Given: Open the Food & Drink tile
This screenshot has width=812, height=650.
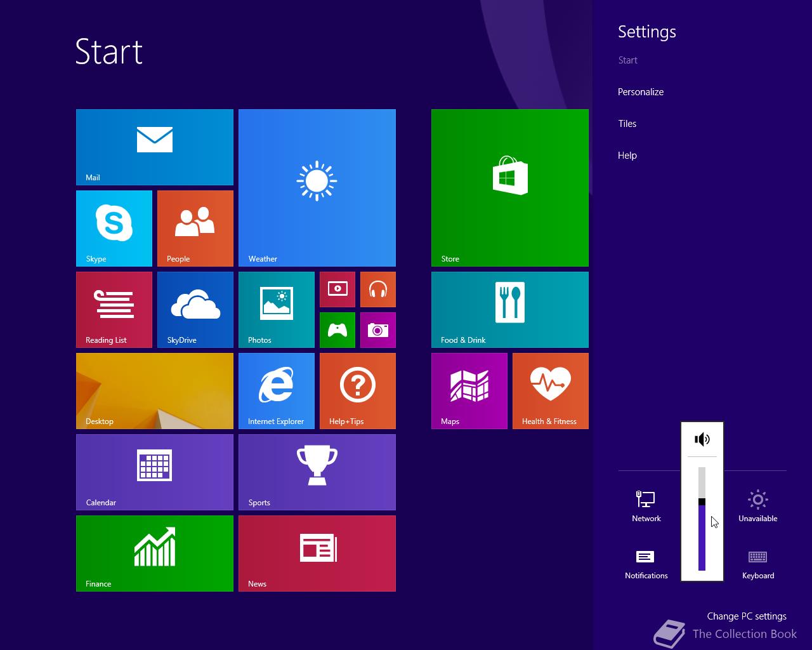Looking at the screenshot, I should coord(510,310).
